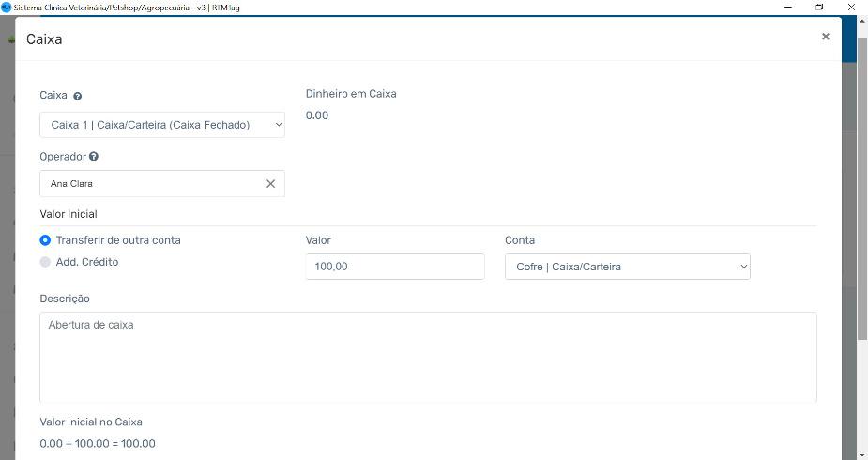Click the Valor inicial no Caixa total line
Image resolution: width=868 pixels, height=460 pixels.
tap(98, 444)
